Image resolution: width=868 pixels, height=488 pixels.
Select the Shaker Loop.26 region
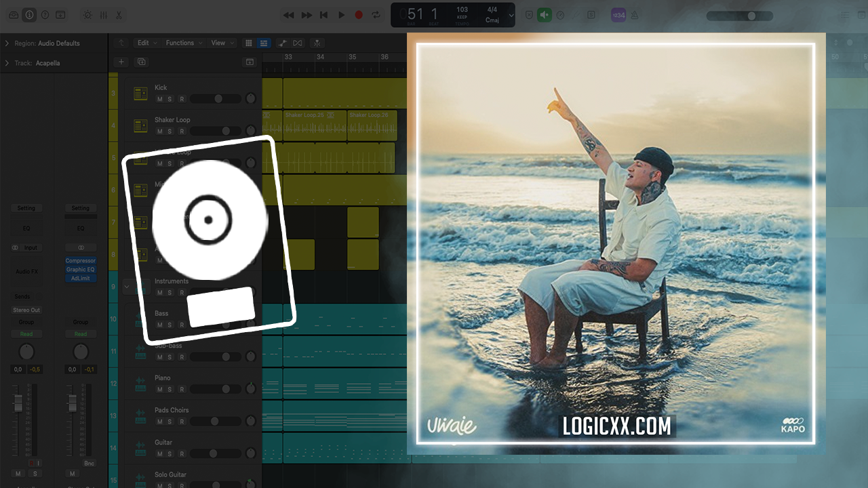coord(372,126)
